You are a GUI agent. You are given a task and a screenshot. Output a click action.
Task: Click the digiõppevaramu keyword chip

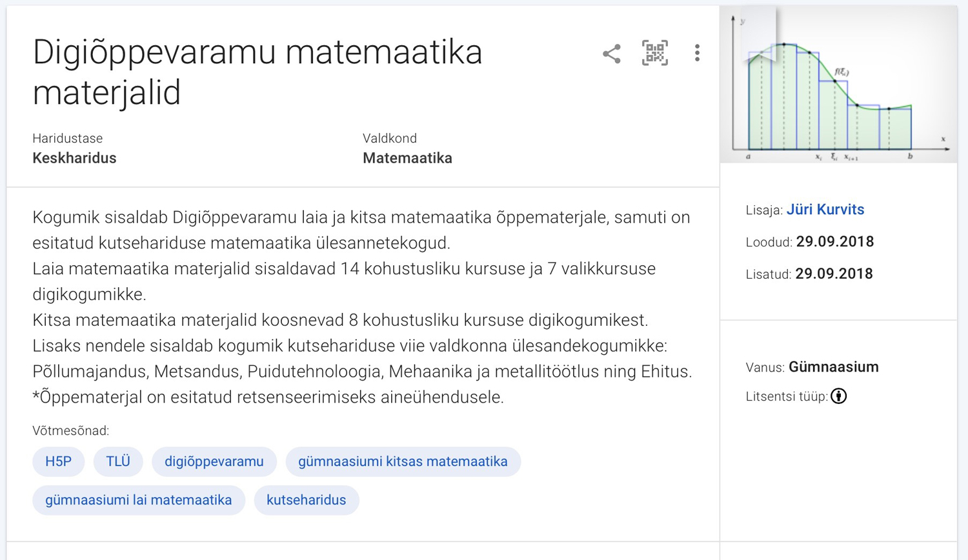click(214, 462)
